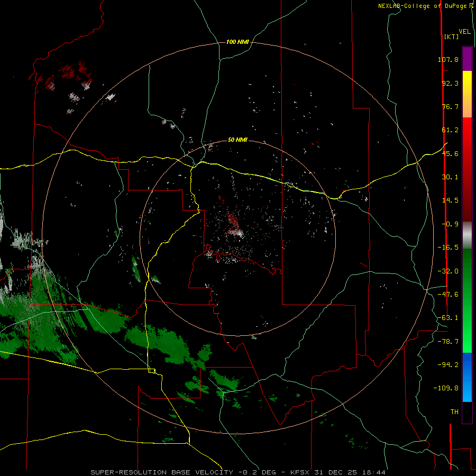476x476 pixels.
Task: Select the -32.0 legend value
Action: 448,271
